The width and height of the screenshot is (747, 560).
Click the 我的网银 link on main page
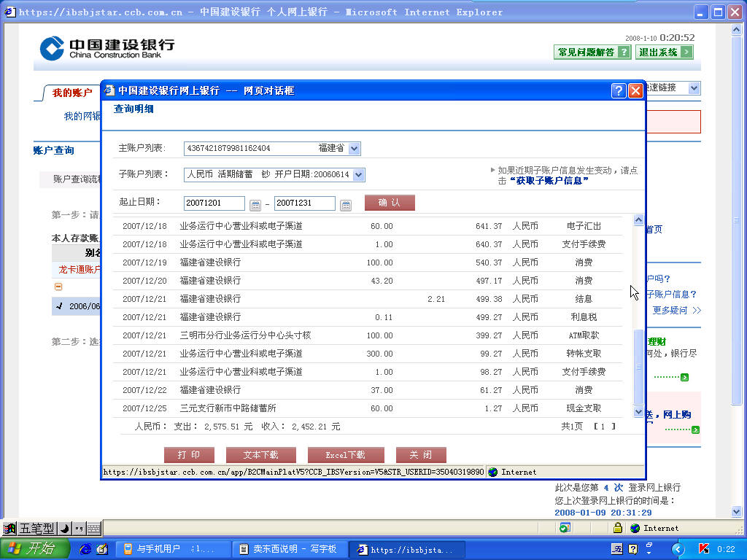(82, 116)
